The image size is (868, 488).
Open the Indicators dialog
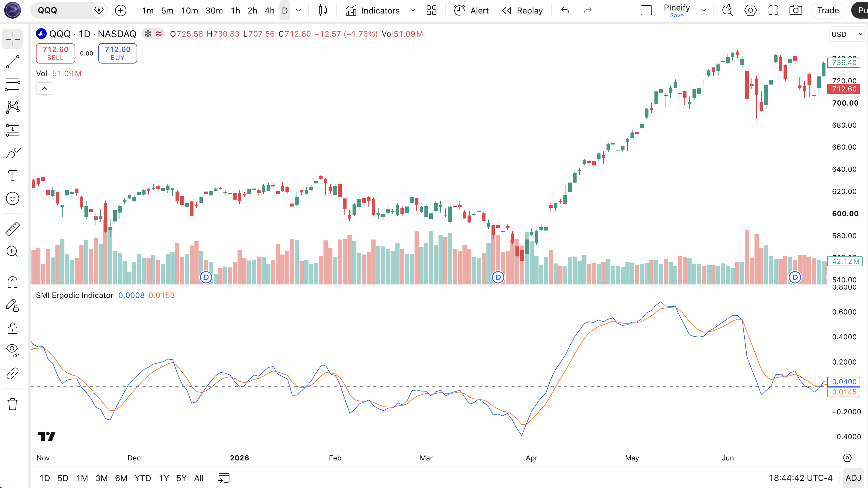372,10
